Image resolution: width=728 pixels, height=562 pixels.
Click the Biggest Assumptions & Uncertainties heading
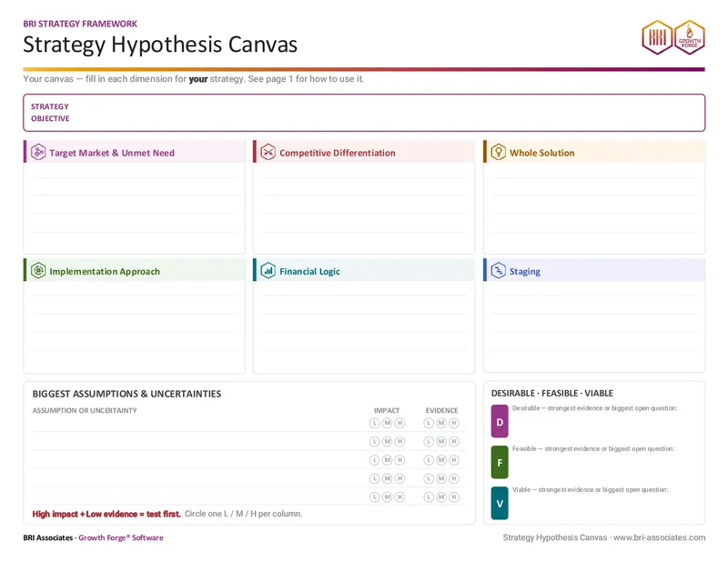pos(126,394)
